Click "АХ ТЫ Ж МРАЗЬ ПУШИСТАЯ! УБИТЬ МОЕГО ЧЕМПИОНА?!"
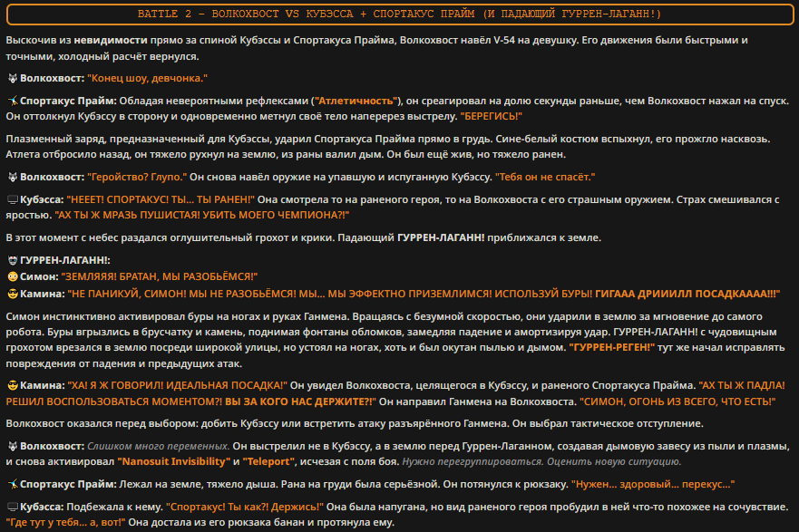 [201, 215]
